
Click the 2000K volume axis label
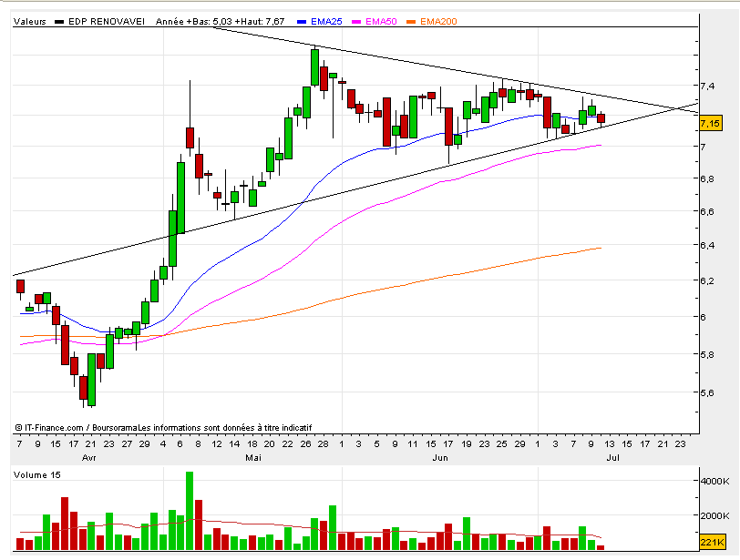tap(715, 515)
